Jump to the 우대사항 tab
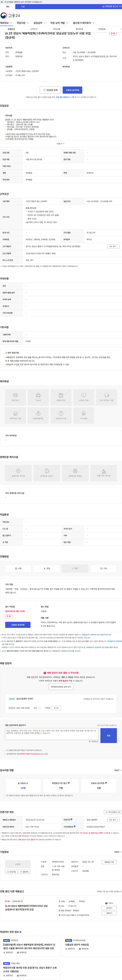This screenshot has width=122, height=980. point(57,29)
